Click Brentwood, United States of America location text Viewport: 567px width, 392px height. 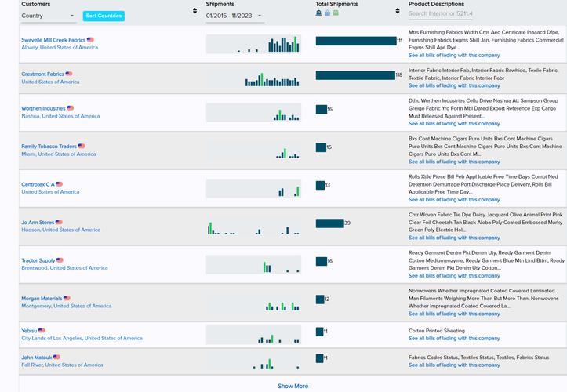coord(64,268)
